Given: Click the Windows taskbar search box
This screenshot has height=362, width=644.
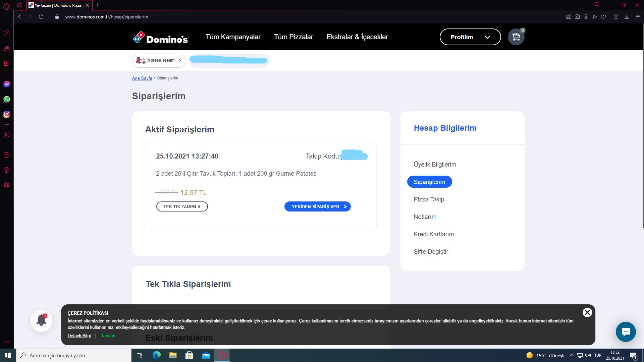Looking at the screenshot, I should [x=74, y=355].
